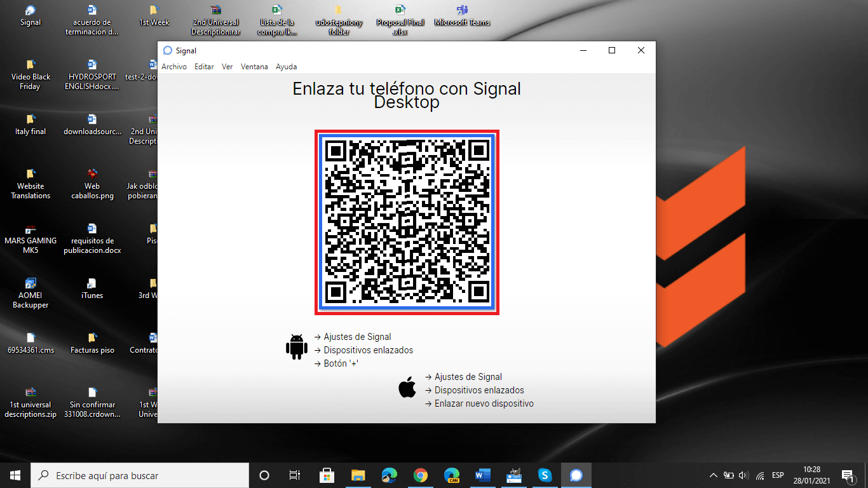Screen dimensions: 868x488
Task: Switch the ESP input language indicator
Action: coord(778,475)
